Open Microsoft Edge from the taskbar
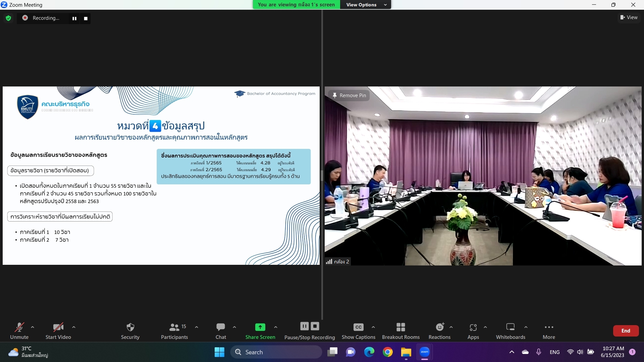Screen dimensions: 644x362 tap(369, 352)
